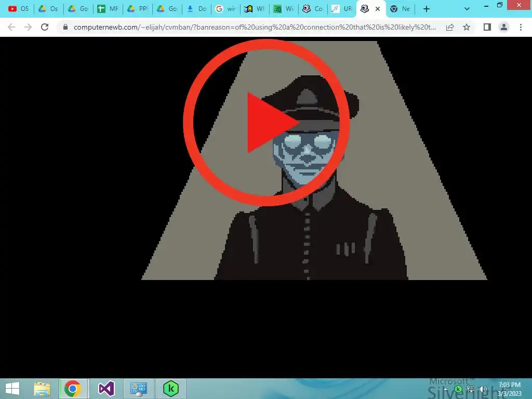Screen dimensions: 532x399
Task: Toggle the browser side panel
Action: click(x=487, y=27)
